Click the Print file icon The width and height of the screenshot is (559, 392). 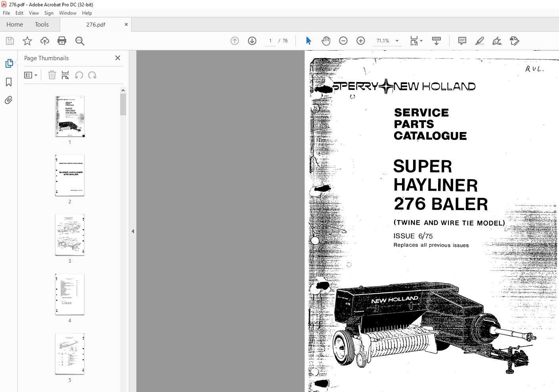(x=62, y=41)
